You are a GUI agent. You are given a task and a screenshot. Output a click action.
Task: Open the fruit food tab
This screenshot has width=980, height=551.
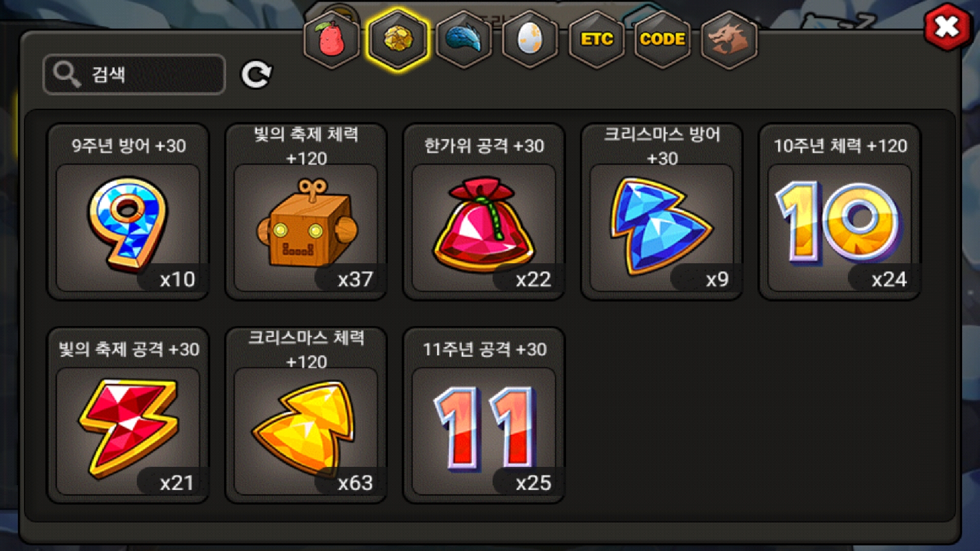(332, 39)
